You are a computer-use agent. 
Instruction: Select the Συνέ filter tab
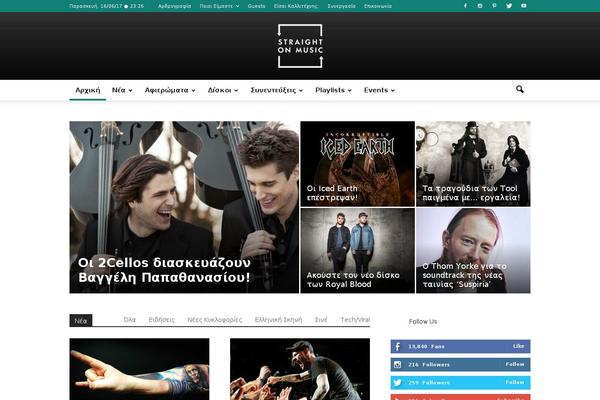tap(321, 320)
